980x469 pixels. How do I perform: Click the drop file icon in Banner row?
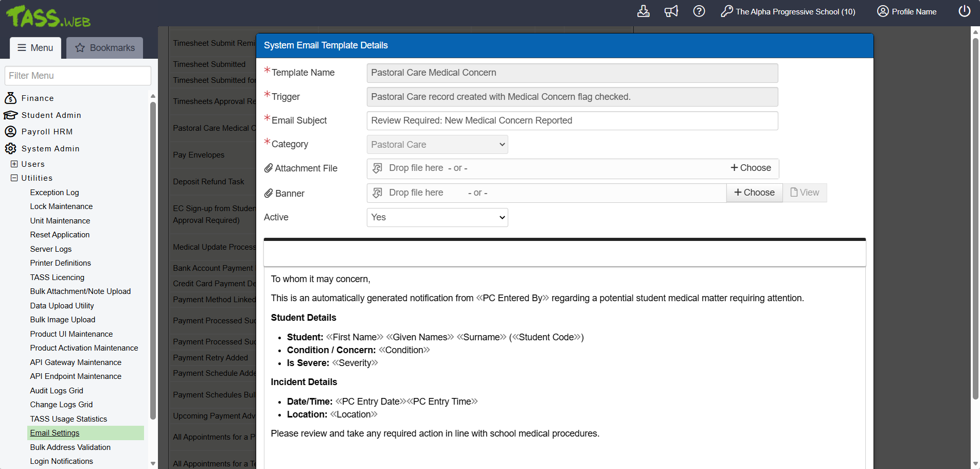tap(378, 193)
